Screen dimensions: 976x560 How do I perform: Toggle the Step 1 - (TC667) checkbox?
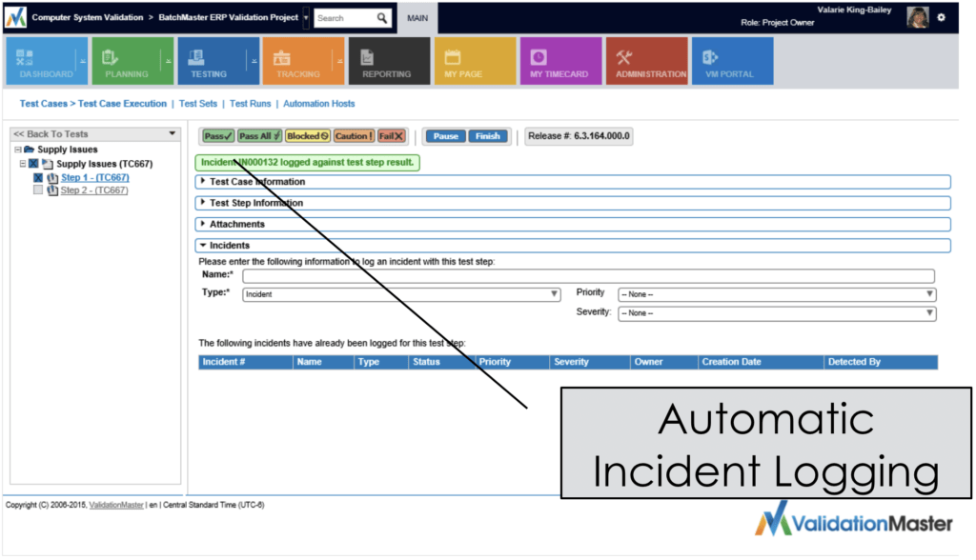[x=38, y=177]
